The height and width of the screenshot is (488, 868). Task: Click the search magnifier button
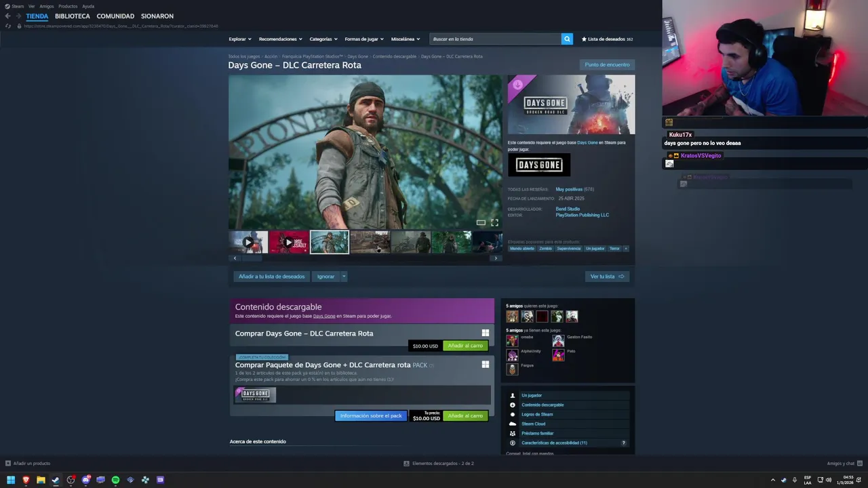click(567, 39)
